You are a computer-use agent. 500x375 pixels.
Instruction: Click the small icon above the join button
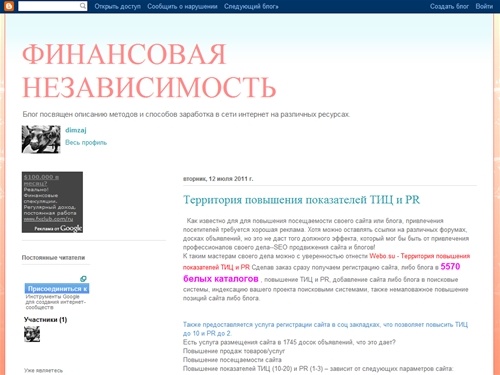pos(83,278)
